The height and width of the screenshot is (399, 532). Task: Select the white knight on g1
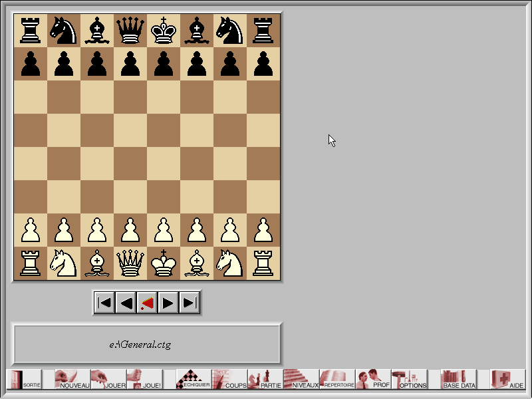(230, 263)
